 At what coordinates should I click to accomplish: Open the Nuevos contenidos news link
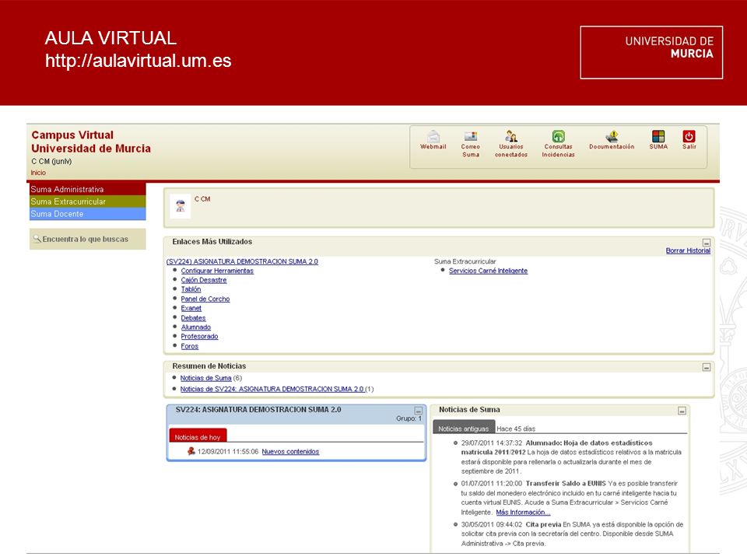[x=290, y=451]
